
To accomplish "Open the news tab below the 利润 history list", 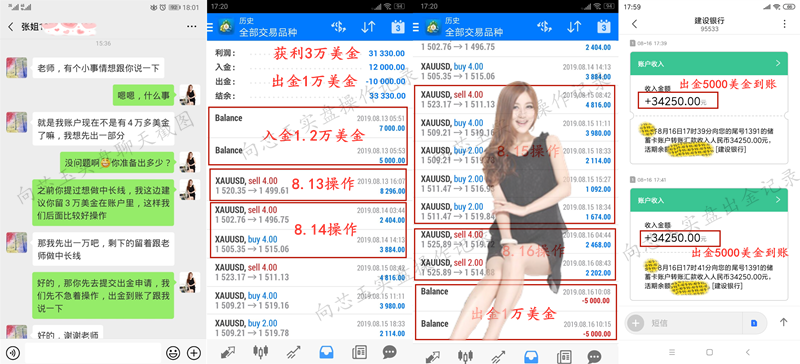I will [x=359, y=352].
